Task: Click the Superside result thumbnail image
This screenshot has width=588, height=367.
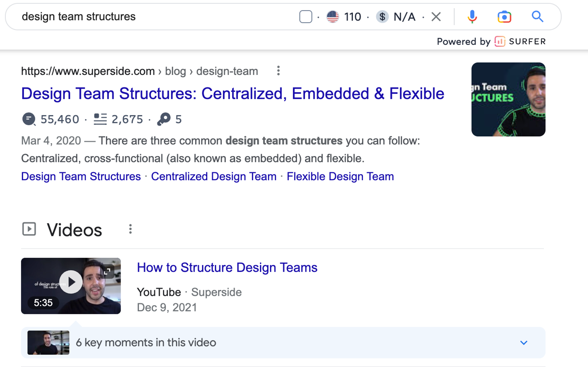Action: pos(508,99)
